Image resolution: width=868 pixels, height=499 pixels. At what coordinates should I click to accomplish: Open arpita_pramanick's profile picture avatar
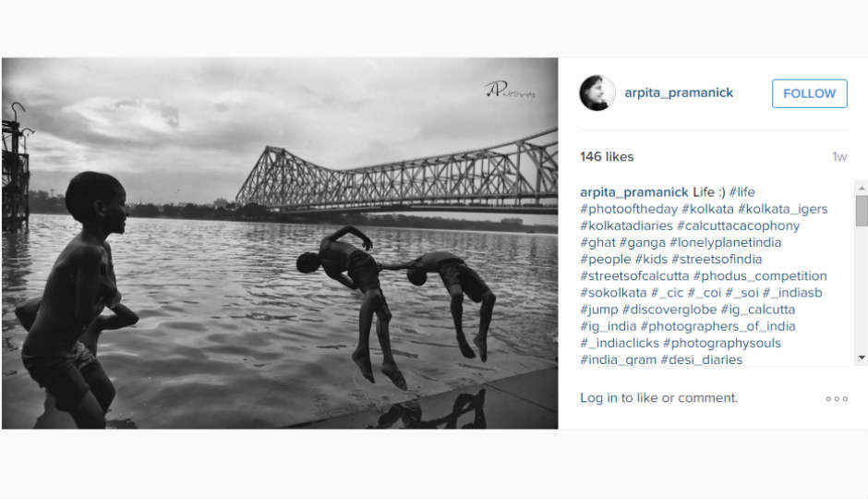pyautogui.click(x=597, y=93)
